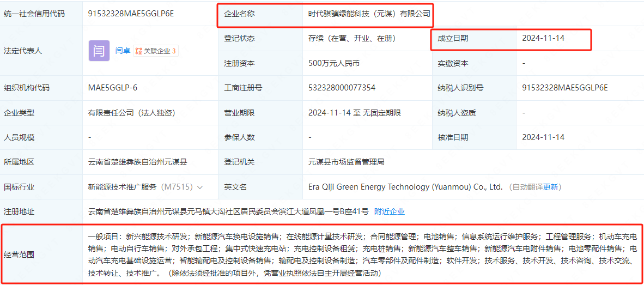644x285 pixels.
Task: Click the unified social credit code 91532328MAE5GGLP6E
Action: coord(131,14)
